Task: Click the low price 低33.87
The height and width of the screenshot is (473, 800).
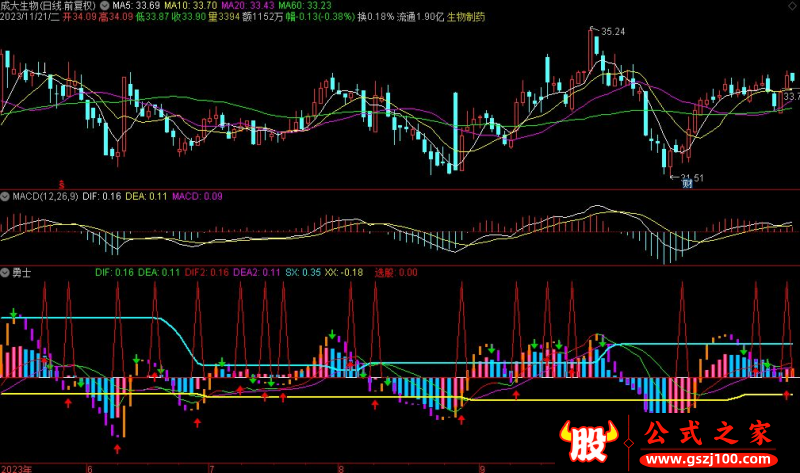Action: click(153, 17)
